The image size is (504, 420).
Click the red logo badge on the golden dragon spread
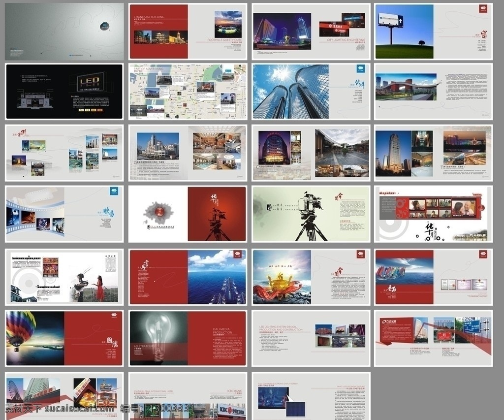click(x=361, y=255)
